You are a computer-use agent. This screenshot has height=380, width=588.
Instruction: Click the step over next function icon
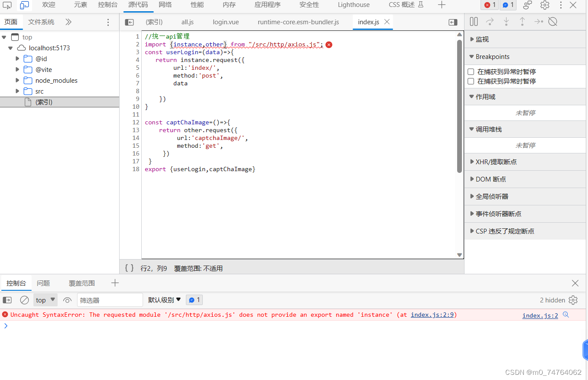point(490,21)
